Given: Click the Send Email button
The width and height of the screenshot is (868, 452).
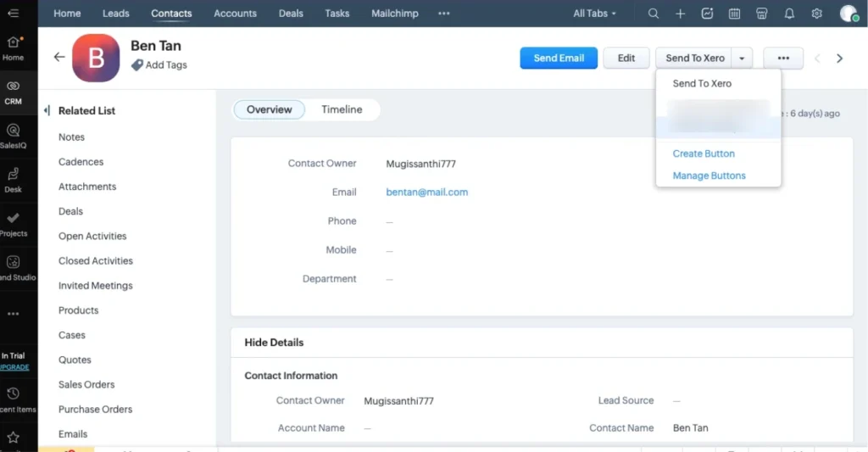Looking at the screenshot, I should 559,59.
